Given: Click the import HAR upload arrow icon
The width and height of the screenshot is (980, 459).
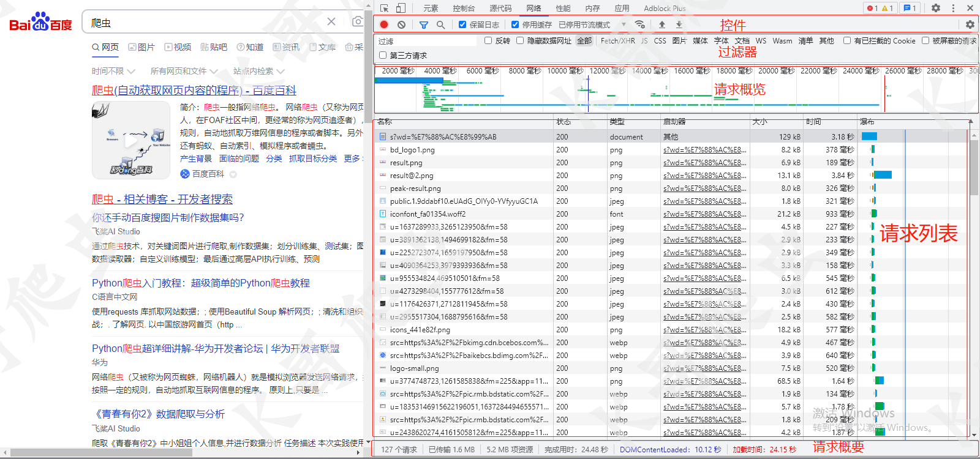Looking at the screenshot, I should point(661,24).
